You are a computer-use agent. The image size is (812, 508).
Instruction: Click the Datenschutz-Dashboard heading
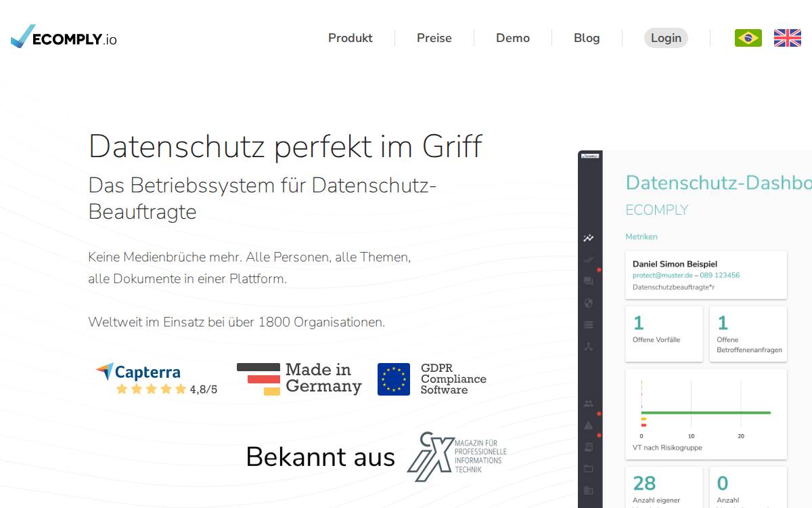pyautogui.click(x=719, y=183)
